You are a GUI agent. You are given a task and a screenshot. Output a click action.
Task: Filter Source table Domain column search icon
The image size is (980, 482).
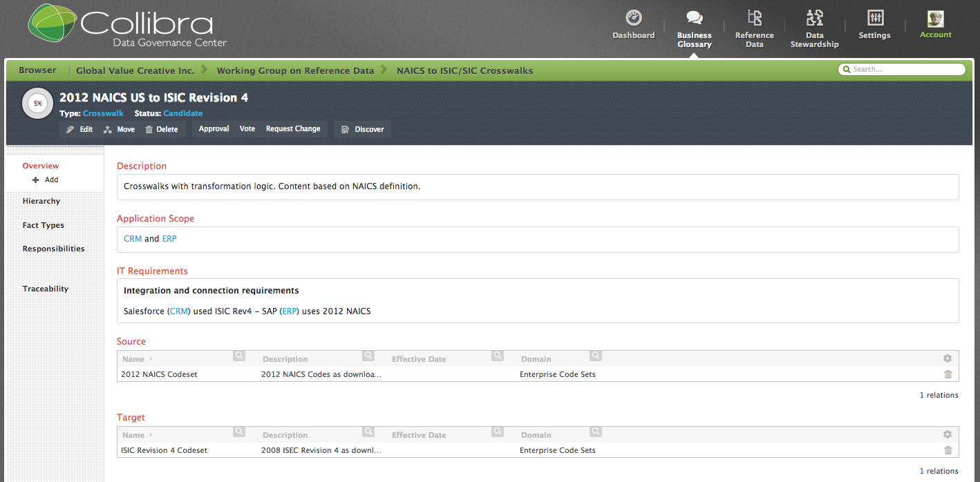(x=596, y=356)
